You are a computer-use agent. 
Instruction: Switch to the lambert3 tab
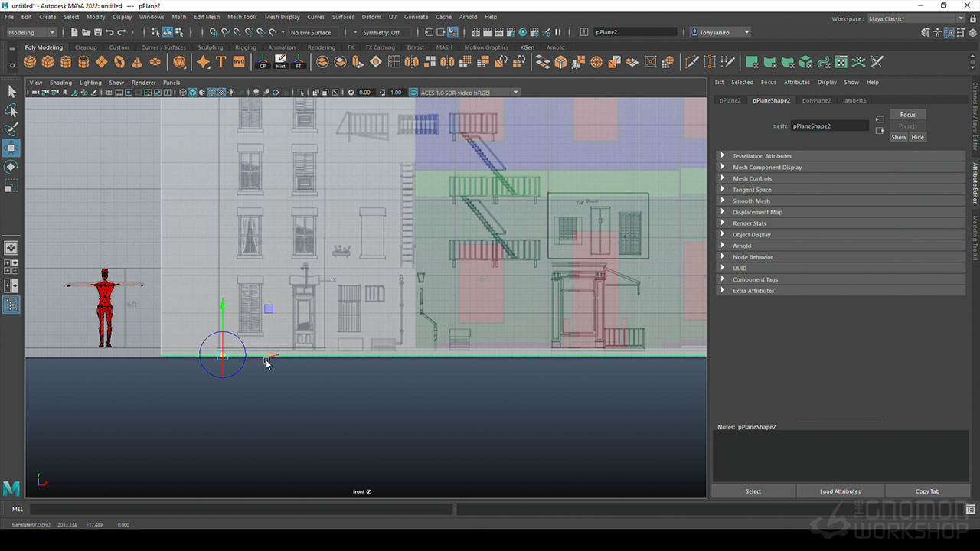pyautogui.click(x=854, y=100)
